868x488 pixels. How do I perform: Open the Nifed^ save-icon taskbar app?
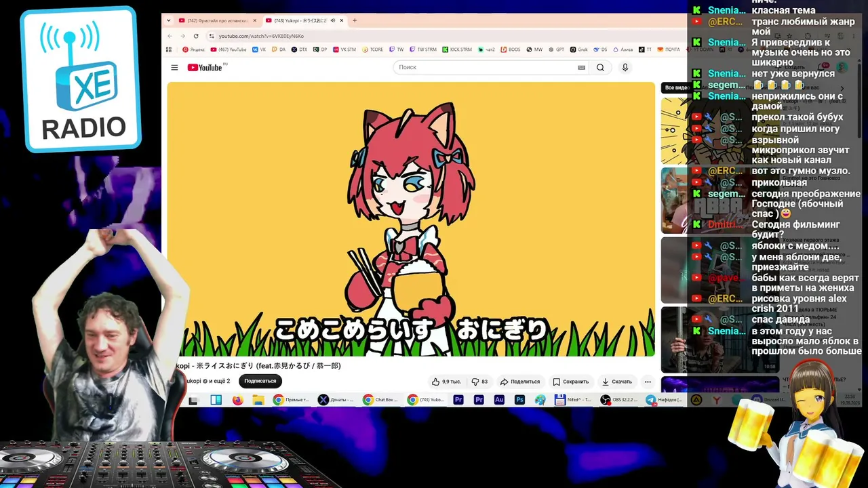(574, 400)
